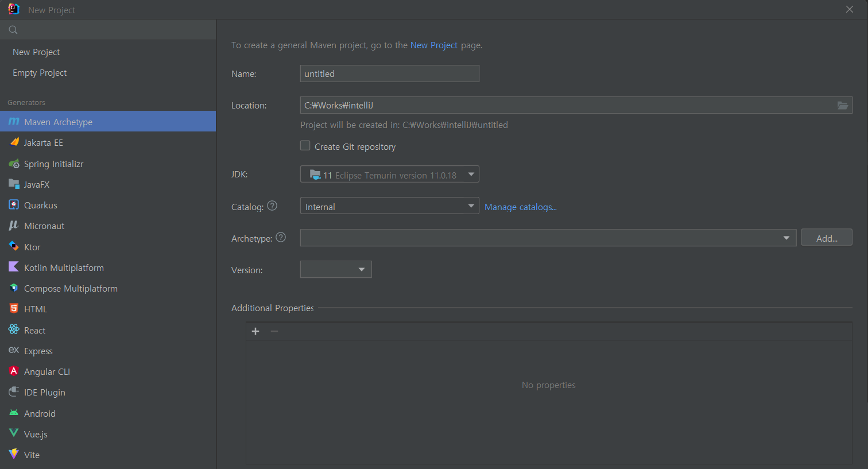
Task: Click the 'No properties' placeholder text
Action: pyautogui.click(x=549, y=385)
